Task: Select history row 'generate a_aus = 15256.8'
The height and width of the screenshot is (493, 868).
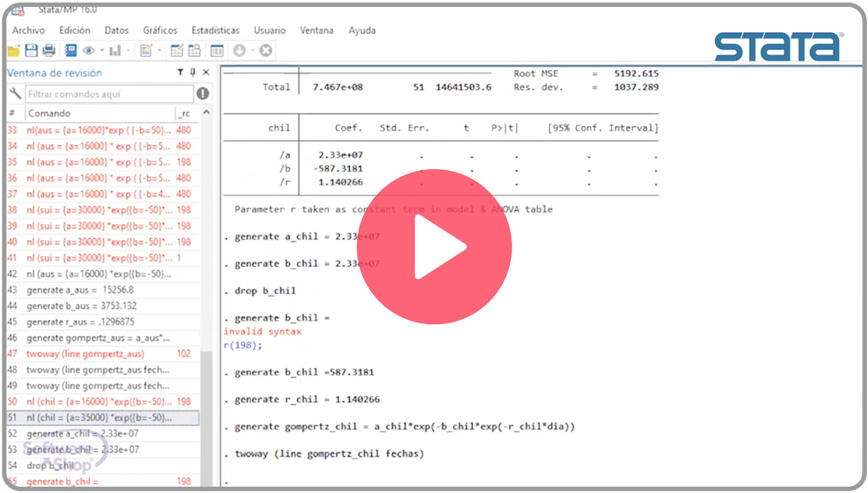Action: pyautogui.click(x=103, y=290)
